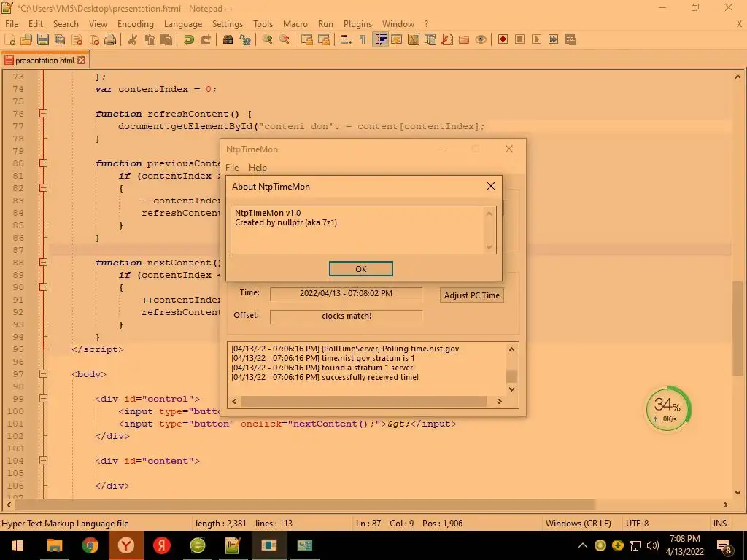
Task: Redo the edit with the Redo arrow icon
Action: 205,39
